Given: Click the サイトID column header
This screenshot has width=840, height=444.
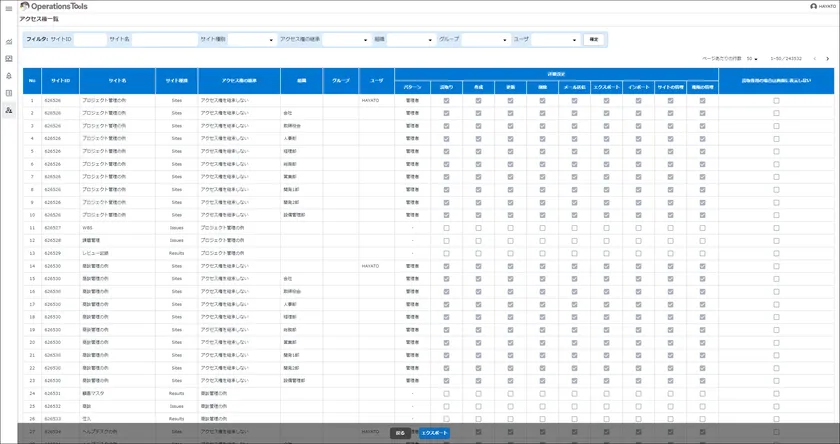Looking at the screenshot, I should (60, 81).
